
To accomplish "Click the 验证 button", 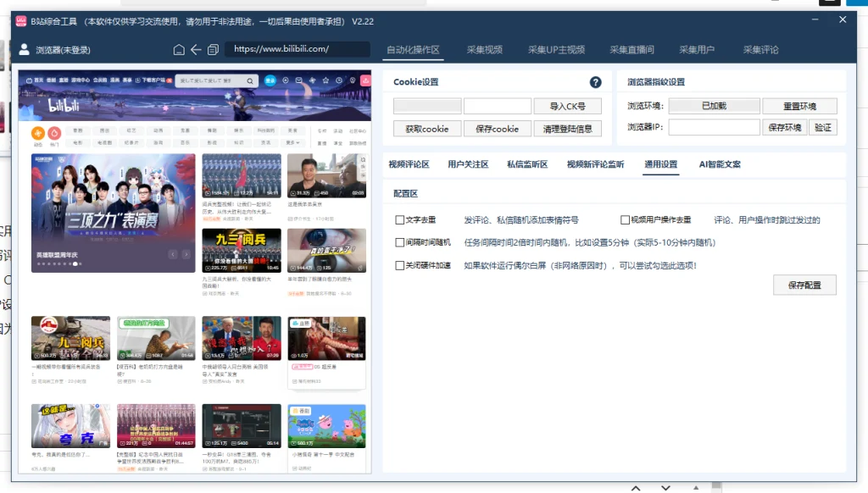I will click(822, 127).
